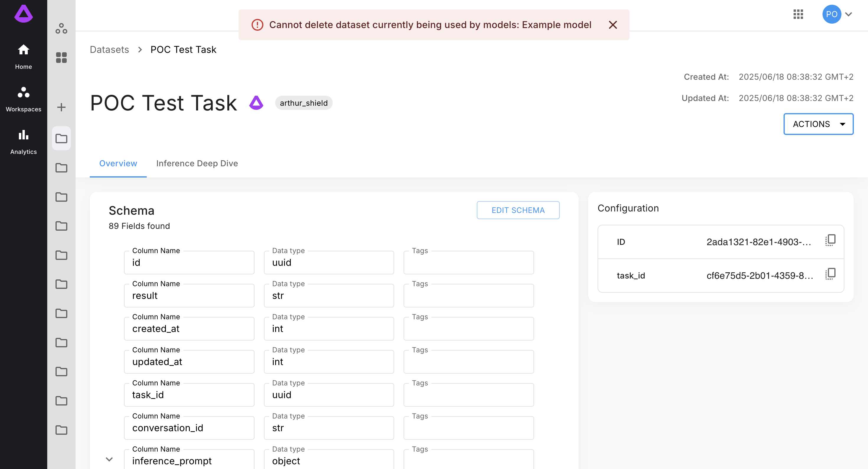Click the str data type for result row
Screen dimensions: 868x469
[x=329, y=295]
